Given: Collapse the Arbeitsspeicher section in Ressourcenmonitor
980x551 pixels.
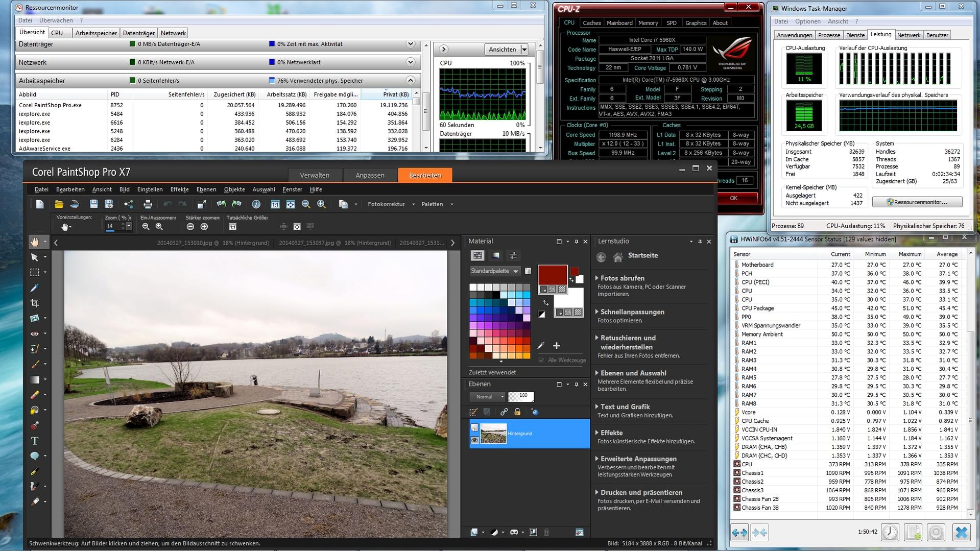Looking at the screenshot, I should pos(410,81).
